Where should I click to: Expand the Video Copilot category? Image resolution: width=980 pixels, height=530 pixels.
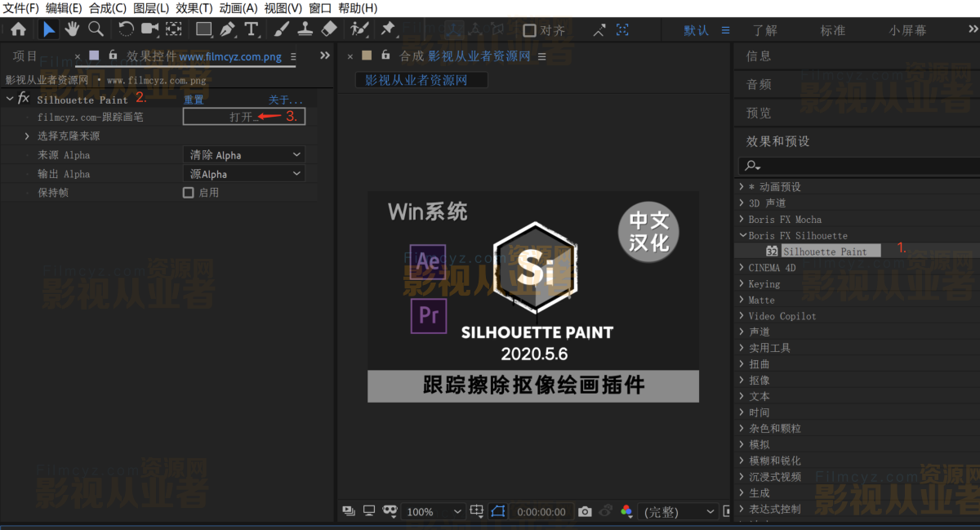pyautogui.click(x=742, y=315)
